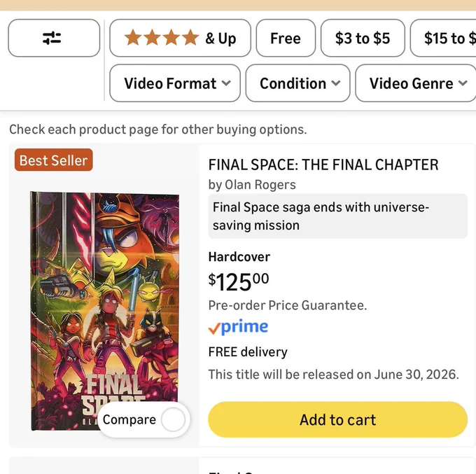Add Final Space book to cart
The image size is (476, 474).
coord(337,419)
